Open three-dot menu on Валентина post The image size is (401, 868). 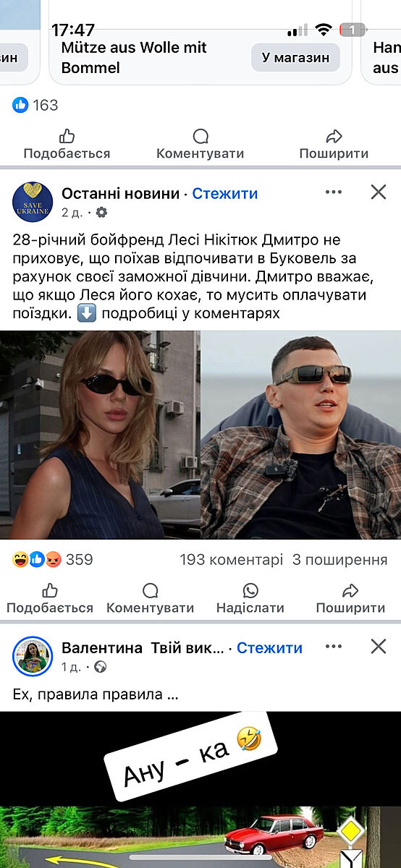[334, 646]
